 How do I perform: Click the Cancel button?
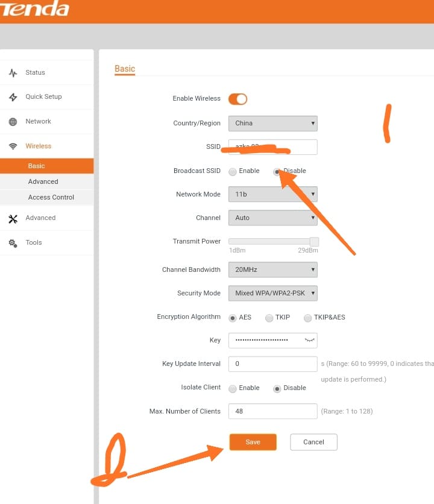pyautogui.click(x=314, y=442)
